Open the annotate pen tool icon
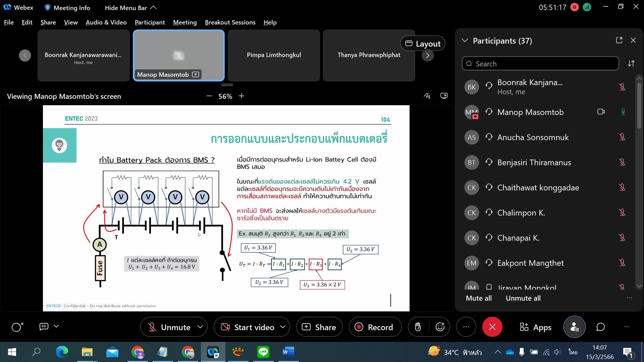The width and height of the screenshot is (644, 362). tap(427, 96)
